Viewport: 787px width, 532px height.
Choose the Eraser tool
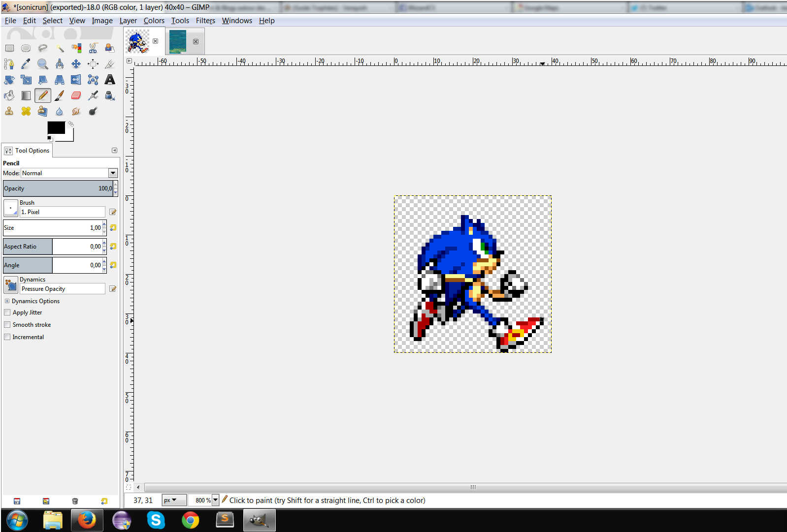click(x=76, y=95)
